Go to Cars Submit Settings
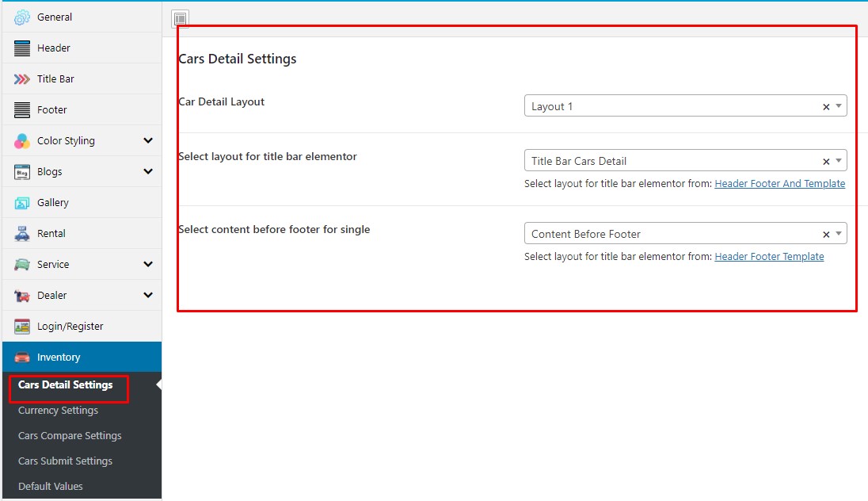 [65, 461]
